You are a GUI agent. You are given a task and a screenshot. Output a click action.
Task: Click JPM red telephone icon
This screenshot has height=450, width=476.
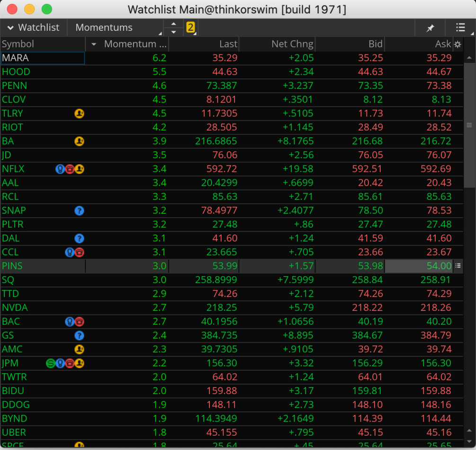coord(70,363)
